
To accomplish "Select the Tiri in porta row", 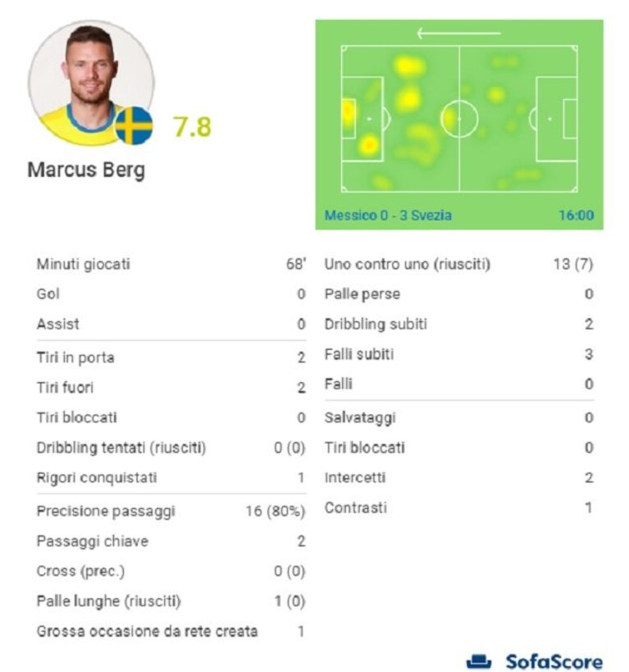I will point(171,357).
